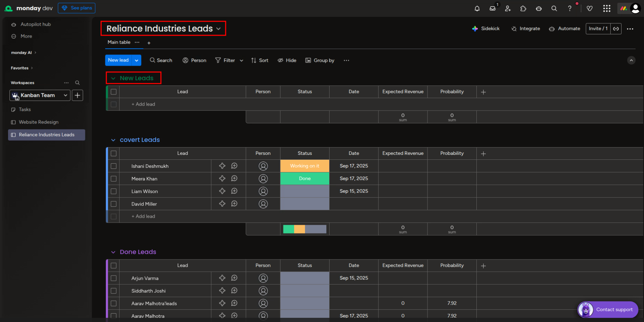Open the apps marketplace puzzle icon
This screenshot has width=644, height=322.
click(523, 8)
